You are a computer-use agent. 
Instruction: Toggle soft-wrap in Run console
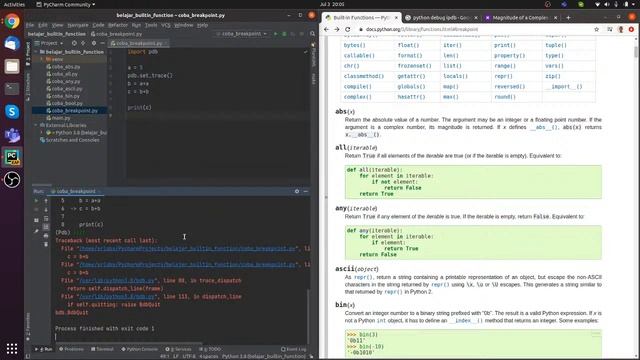tap(46, 218)
